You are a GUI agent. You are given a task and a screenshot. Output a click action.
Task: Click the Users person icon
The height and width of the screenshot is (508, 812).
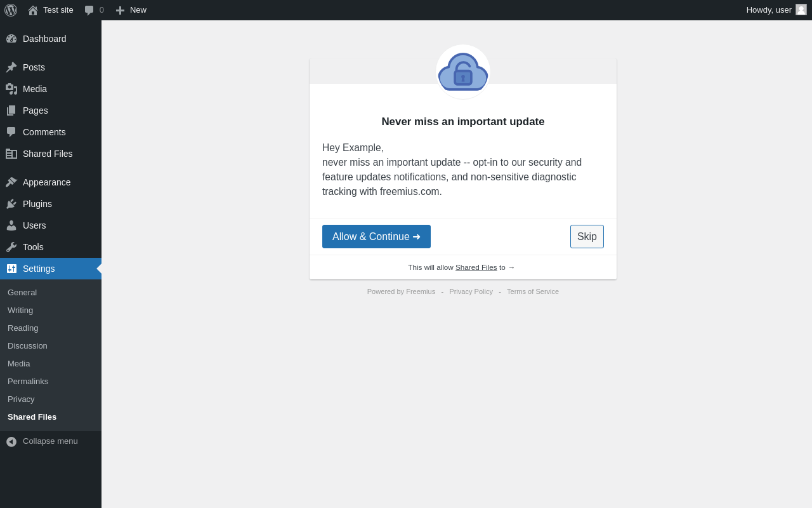[x=11, y=225]
